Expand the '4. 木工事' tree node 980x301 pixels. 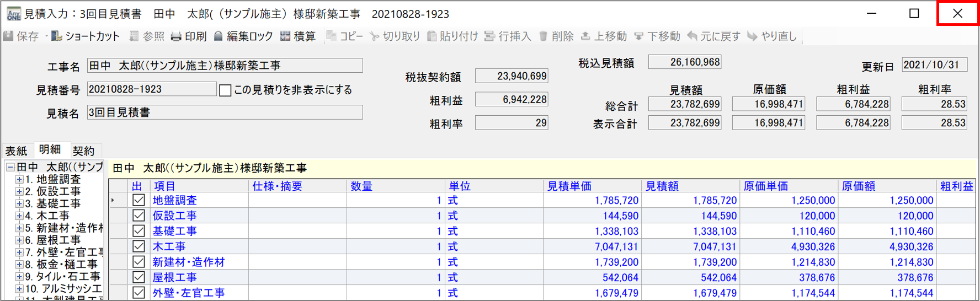point(19,216)
